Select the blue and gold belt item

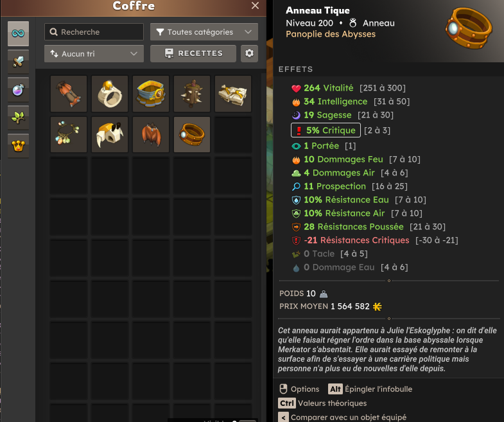pyautogui.click(x=151, y=94)
